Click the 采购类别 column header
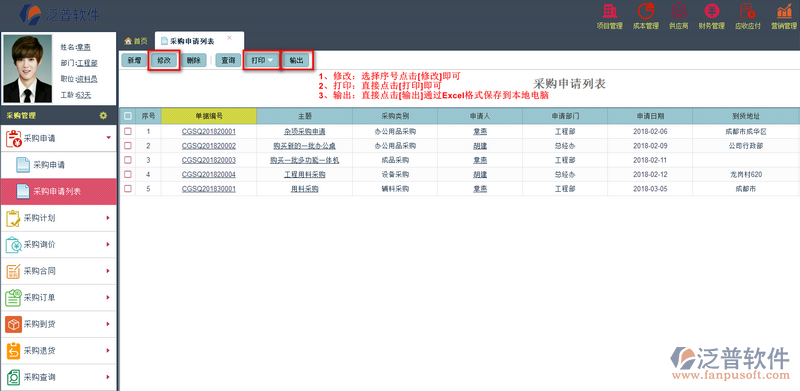 pyautogui.click(x=395, y=116)
